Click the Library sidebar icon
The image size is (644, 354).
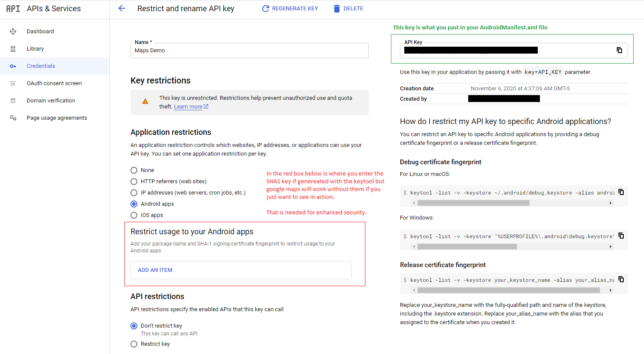click(x=13, y=49)
